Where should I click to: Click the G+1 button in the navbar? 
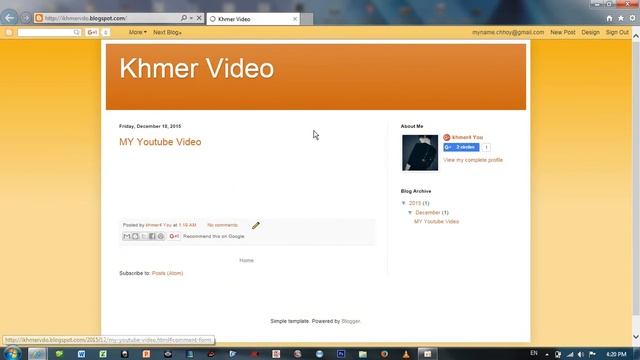tap(93, 32)
